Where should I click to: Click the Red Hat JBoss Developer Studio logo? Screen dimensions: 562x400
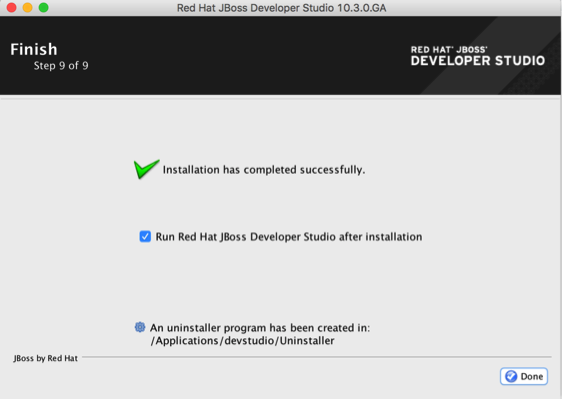pos(477,56)
